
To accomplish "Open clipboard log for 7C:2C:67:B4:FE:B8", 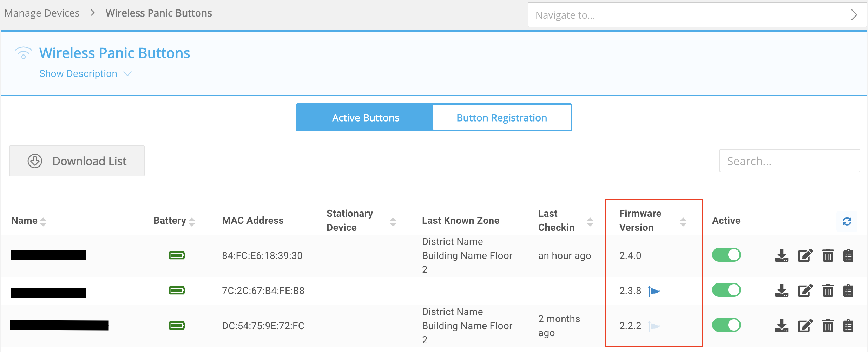I will coord(848,291).
